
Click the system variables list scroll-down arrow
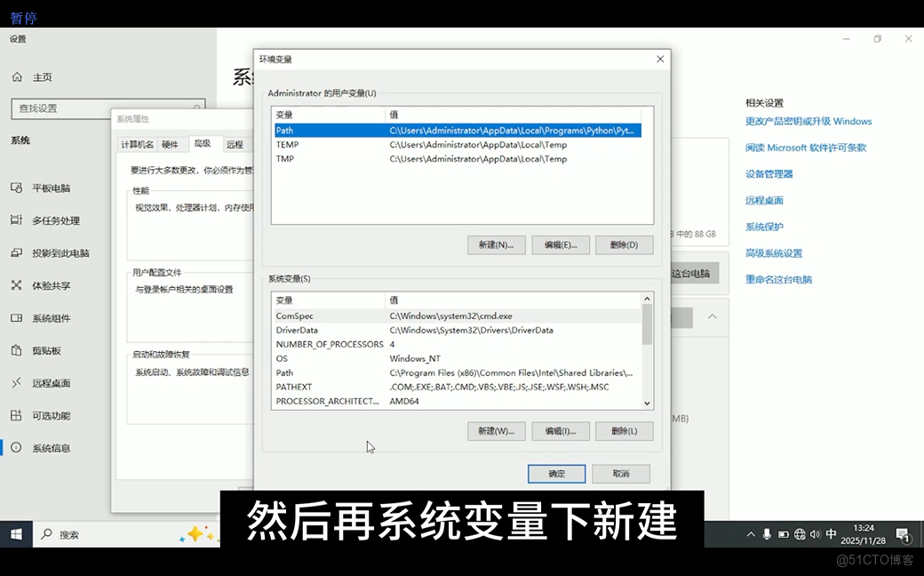click(647, 404)
